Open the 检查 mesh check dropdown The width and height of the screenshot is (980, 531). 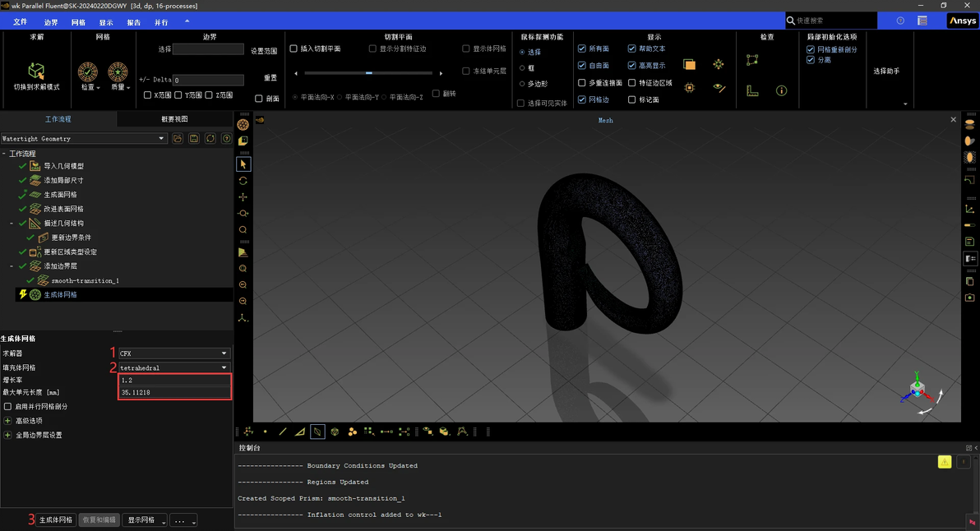(x=88, y=76)
